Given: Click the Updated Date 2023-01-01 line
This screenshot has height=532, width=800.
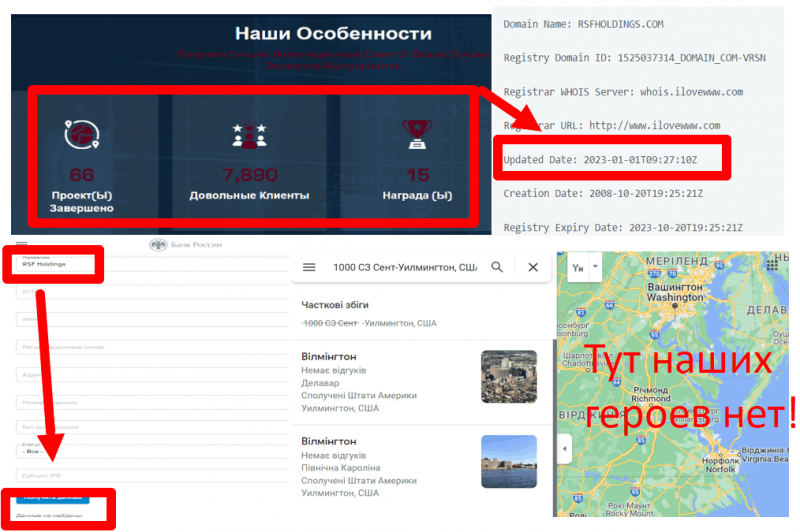Looking at the screenshot, I should [600, 160].
